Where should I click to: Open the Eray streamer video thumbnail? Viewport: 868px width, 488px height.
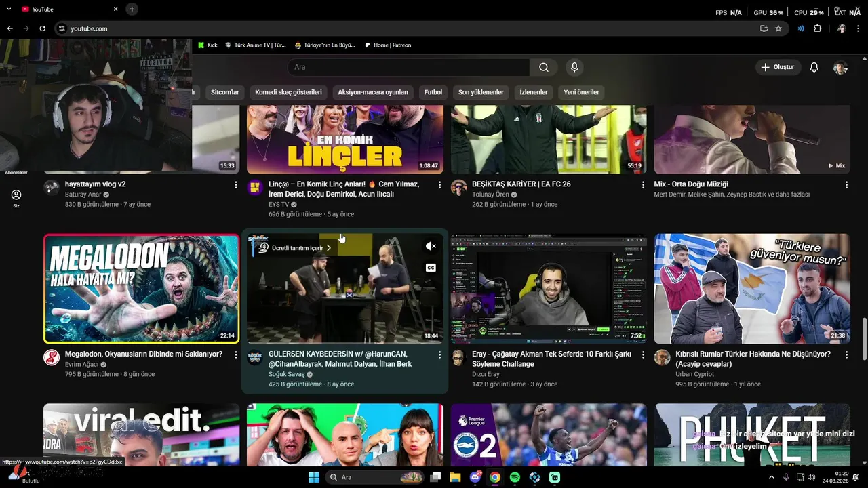coord(549,289)
